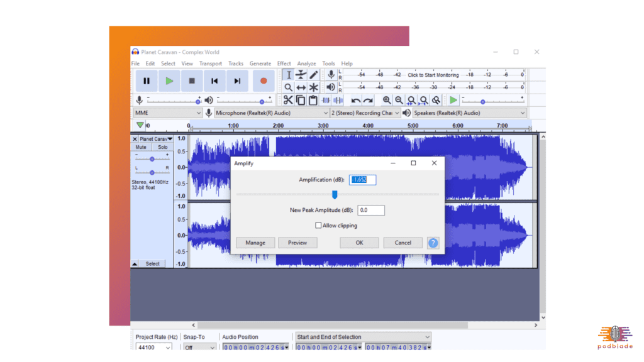Collapse the track using the up arrow

tap(135, 264)
